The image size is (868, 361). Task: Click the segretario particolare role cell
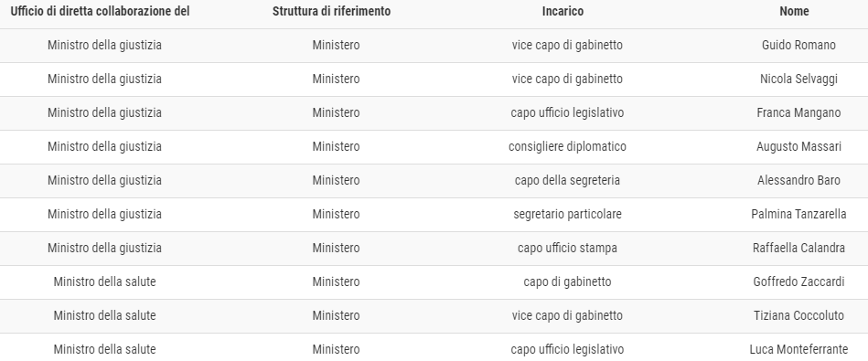pyautogui.click(x=567, y=214)
